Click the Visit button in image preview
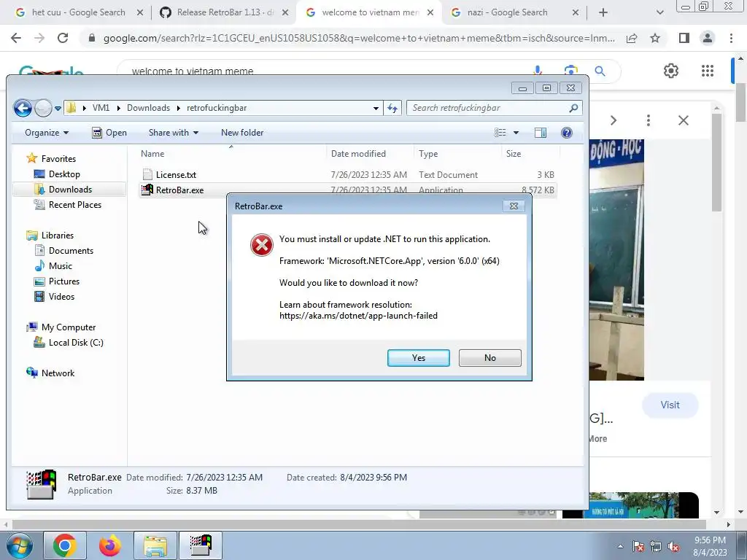Viewport: 747px width, 560px height. (670, 405)
